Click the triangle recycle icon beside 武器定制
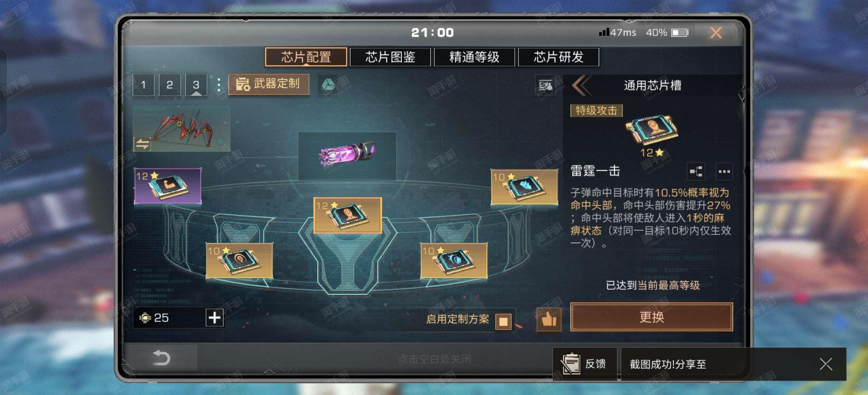The height and width of the screenshot is (395, 868). click(x=328, y=84)
